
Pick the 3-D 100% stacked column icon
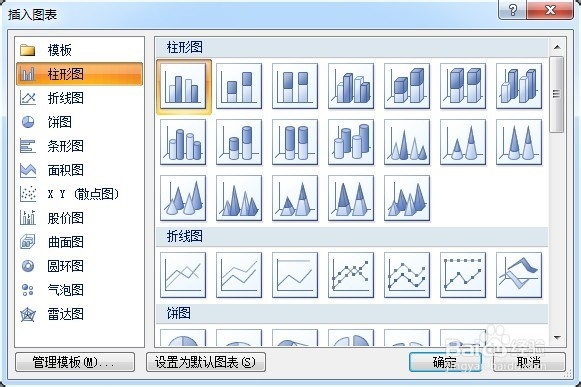point(463,86)
